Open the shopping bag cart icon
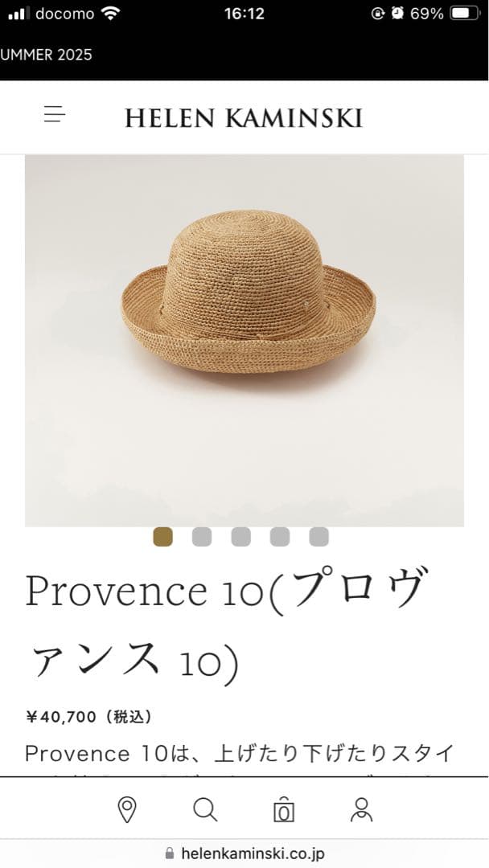Image resolution: width=489 pixels, height=868 pixels. pos(284,809)
